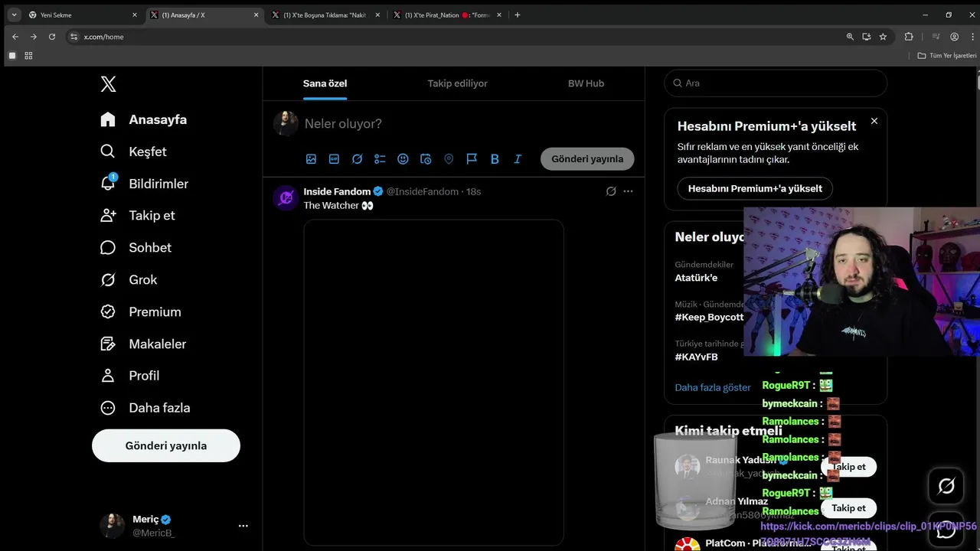Open emoji picker in composer
Viewport: 980px width, 551px height.
pyautogui.click(x=403, y=159)
